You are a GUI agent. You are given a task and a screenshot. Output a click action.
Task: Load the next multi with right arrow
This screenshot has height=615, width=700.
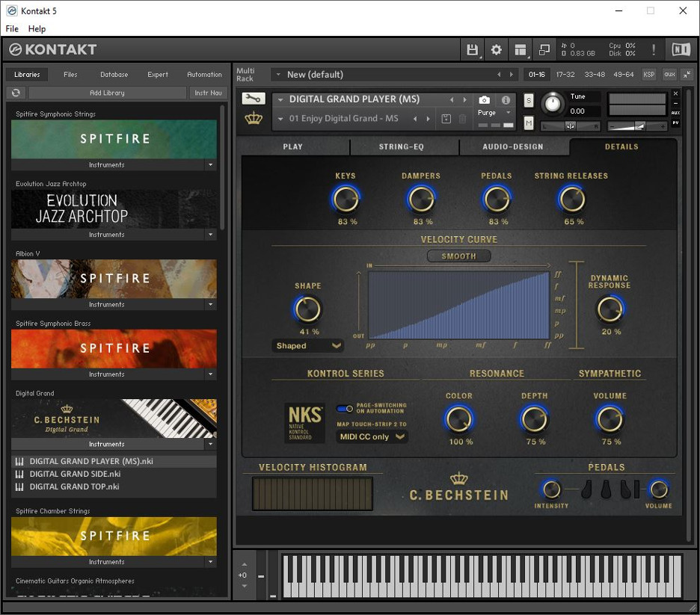[x=511, y=75]
